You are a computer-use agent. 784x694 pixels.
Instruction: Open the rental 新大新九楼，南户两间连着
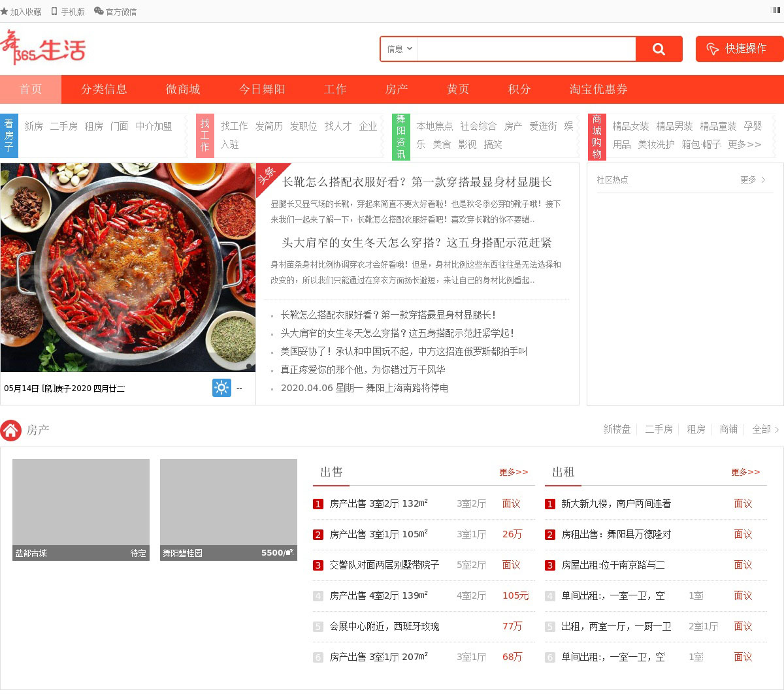616,503
